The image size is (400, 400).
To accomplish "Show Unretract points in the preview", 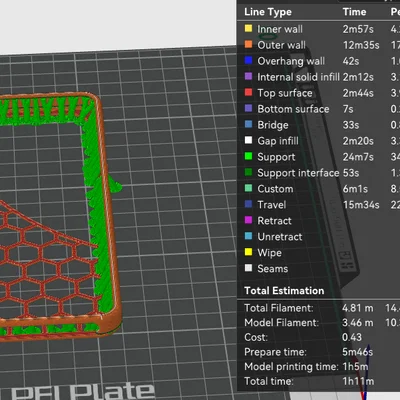I will [x=318, y=237].
